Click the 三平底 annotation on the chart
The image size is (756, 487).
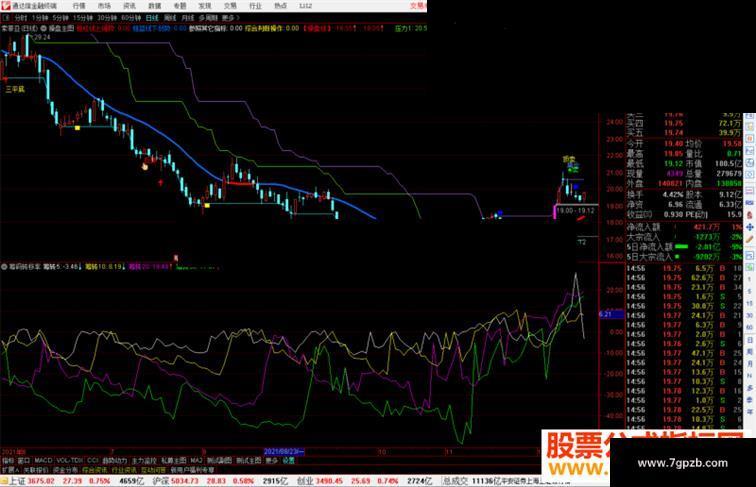click(15, 89)
